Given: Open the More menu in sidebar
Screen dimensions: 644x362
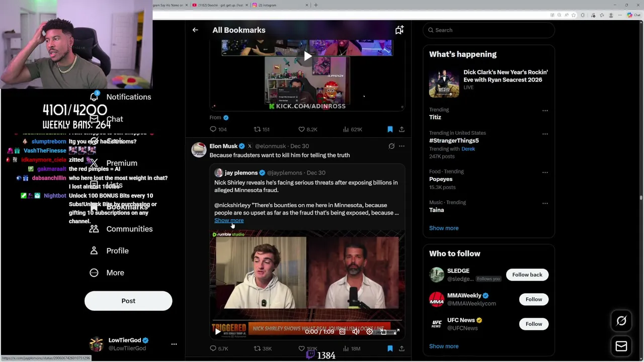Looking at the screenshot, I should 107,273.
